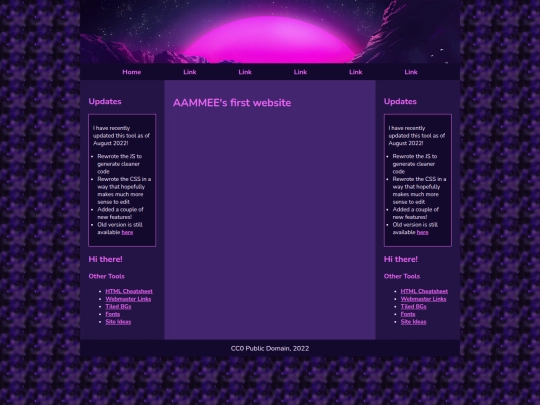Click 'Added a couple of new features!' in left box
This screenshot has width=540, height=405.
[120, 213]
